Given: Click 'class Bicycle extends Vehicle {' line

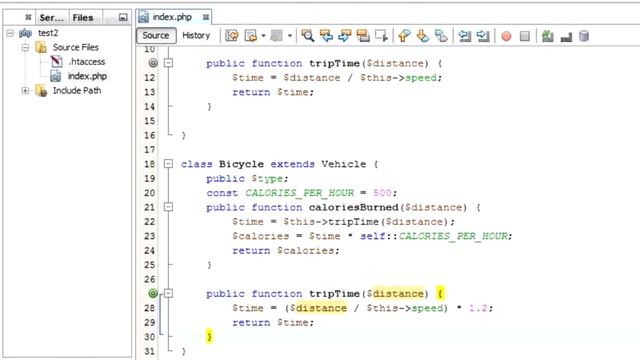Looking at the screenshot, I should tap(280, 164).
